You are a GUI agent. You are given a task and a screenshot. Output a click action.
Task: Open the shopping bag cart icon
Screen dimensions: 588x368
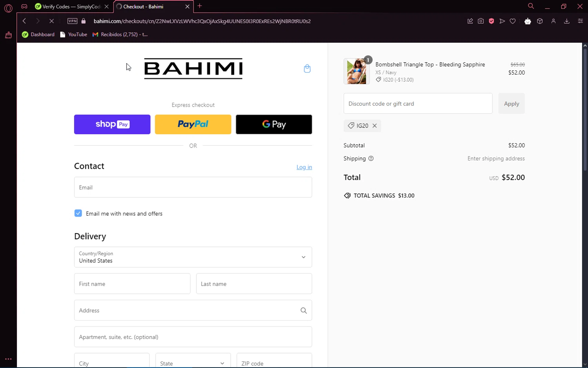click(x=307, y=69)
